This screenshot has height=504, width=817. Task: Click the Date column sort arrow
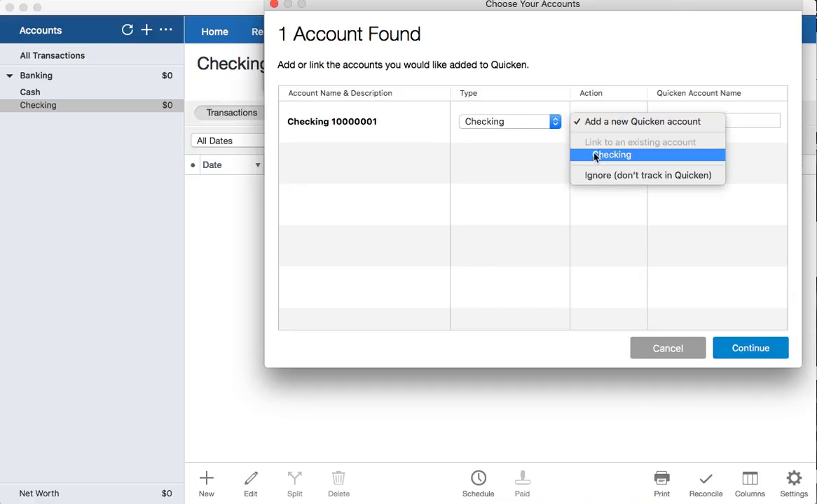click(257, 165)
